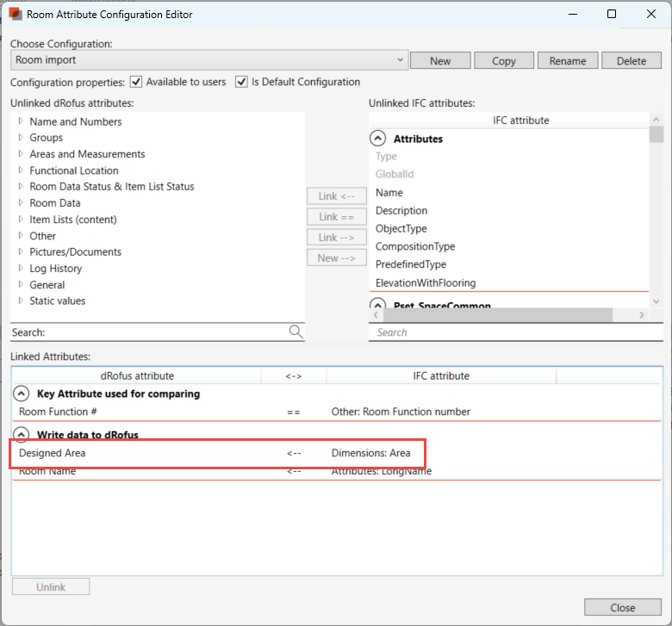
Task: Click the Delete configuration button
Action: [631, 61]
